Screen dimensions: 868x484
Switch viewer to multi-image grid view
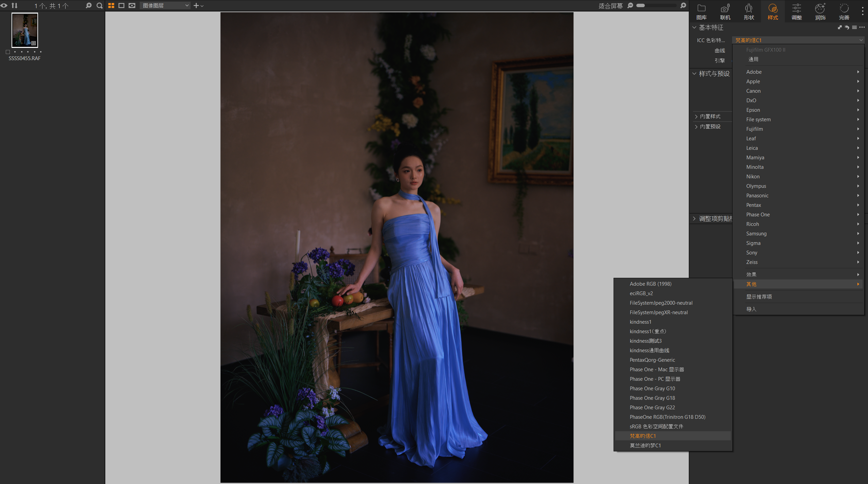point(111,5)
